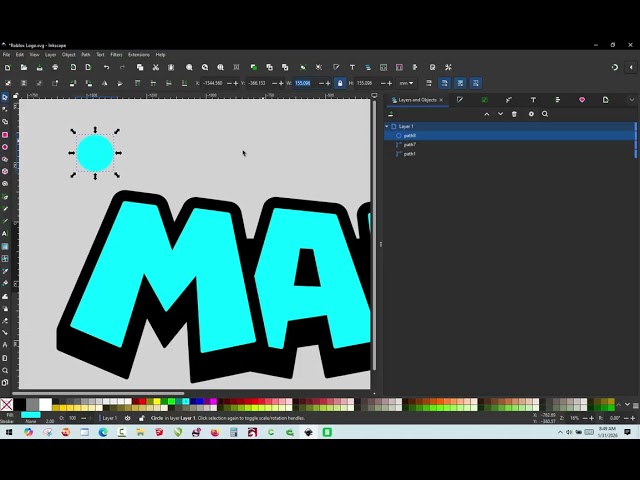Click the Zoom selection magnifier in the top toolbar
The height and width of the screenshot is (480, 640).
click(189, 67)
